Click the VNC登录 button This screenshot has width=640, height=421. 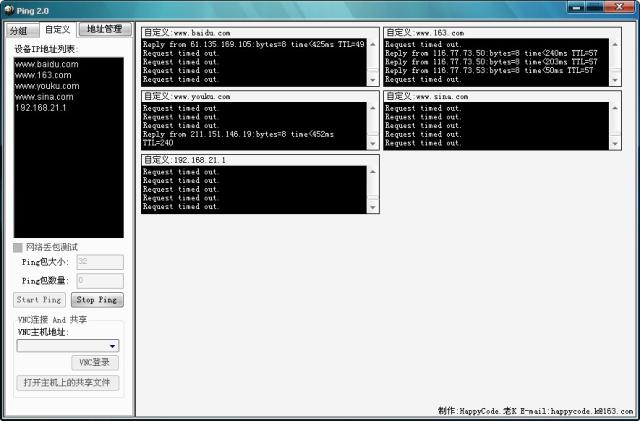pyautogui.click(x=95, y=362)
